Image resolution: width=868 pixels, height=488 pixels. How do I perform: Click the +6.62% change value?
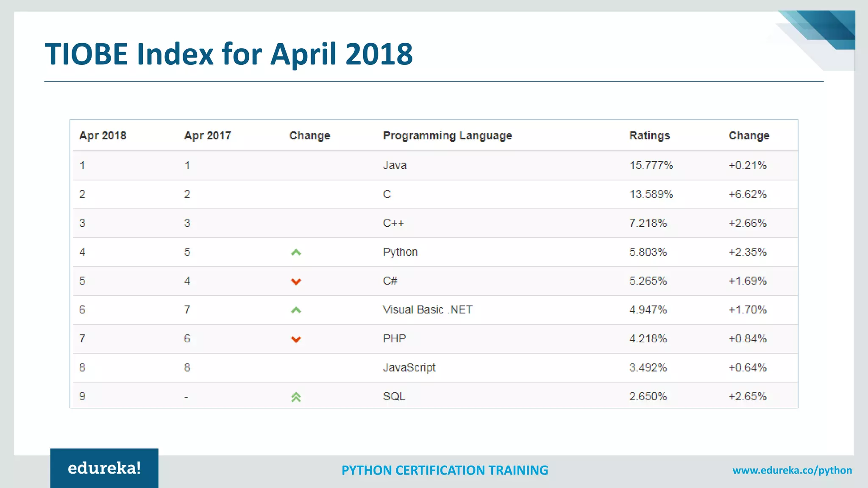748,194
